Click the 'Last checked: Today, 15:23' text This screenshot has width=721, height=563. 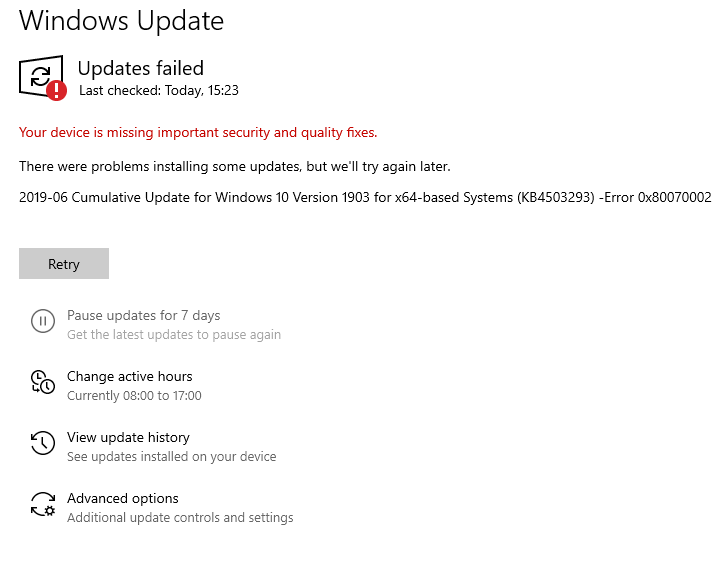pos(159,90)
